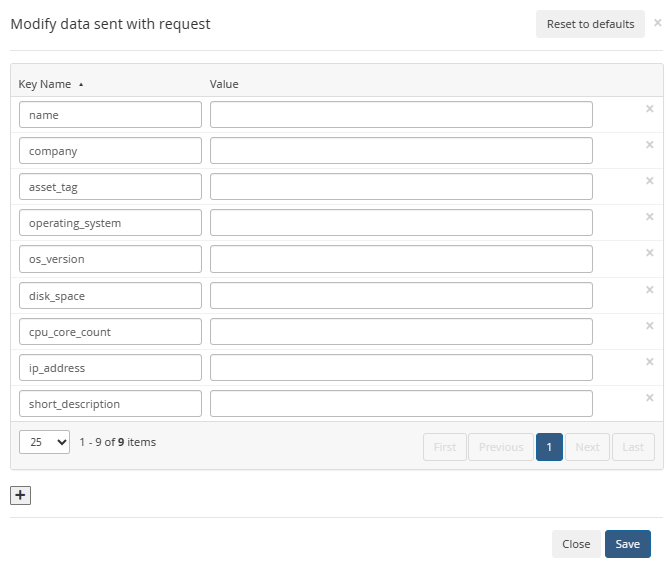Delete the disk_space row

point(649,290)
